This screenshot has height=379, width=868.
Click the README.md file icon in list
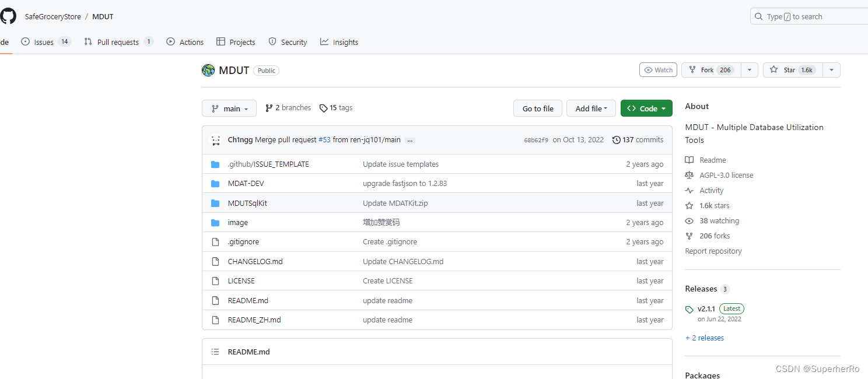[x=215, y=301]
